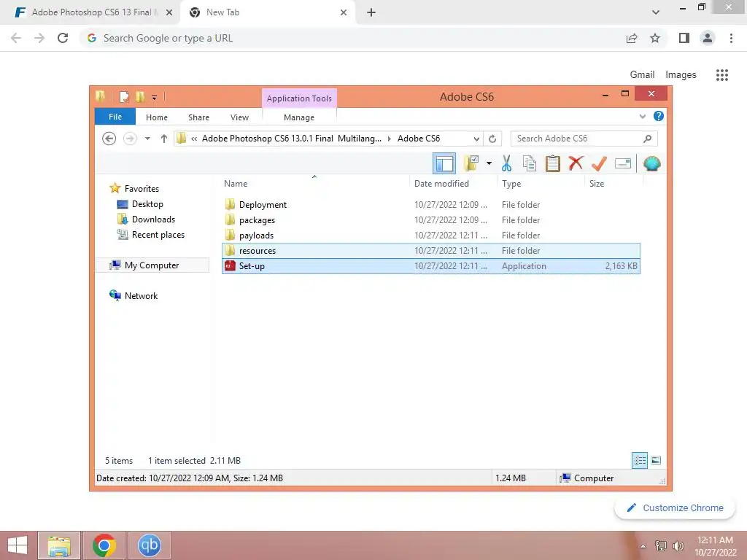Click the search magnifier in Explorer

pos(647,139)
